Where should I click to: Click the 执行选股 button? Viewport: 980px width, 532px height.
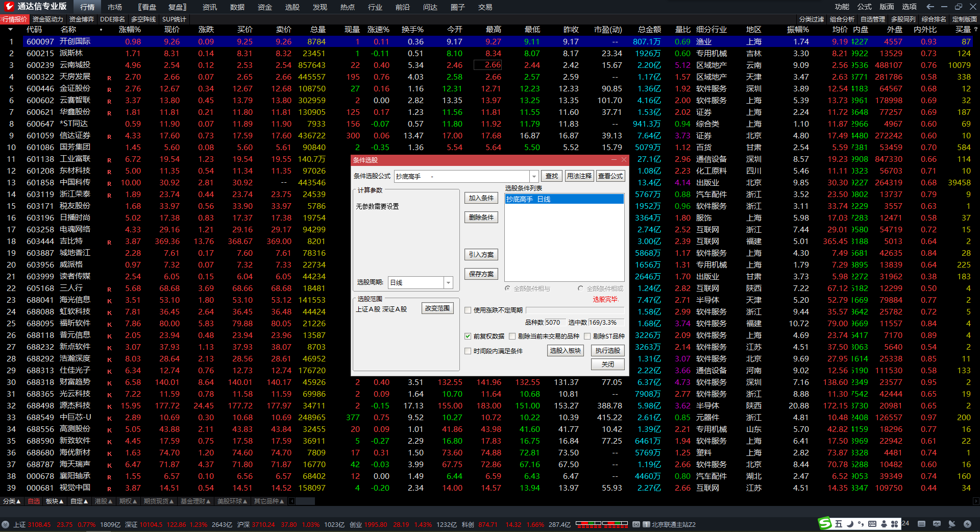tap(607, 351)
